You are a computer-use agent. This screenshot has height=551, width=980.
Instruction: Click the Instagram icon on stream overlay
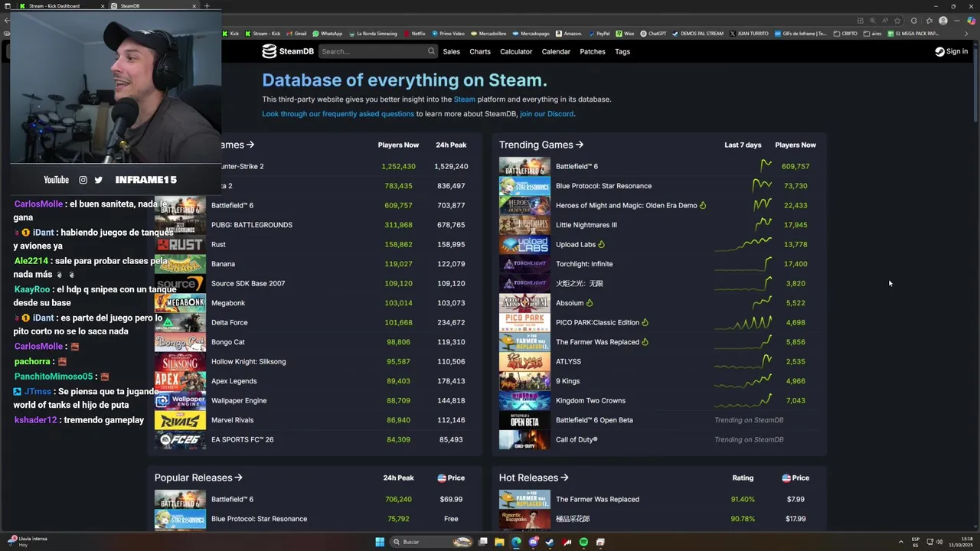click(83, 180)
